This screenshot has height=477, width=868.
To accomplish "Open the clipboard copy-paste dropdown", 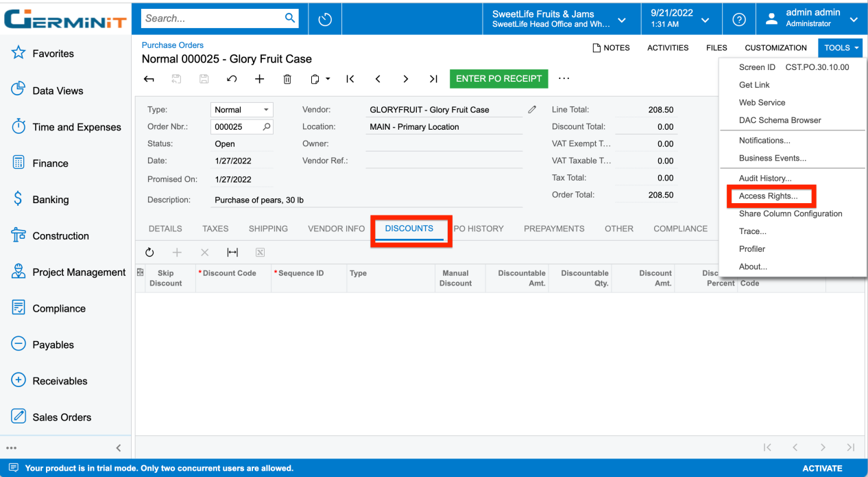I will 320,79.
